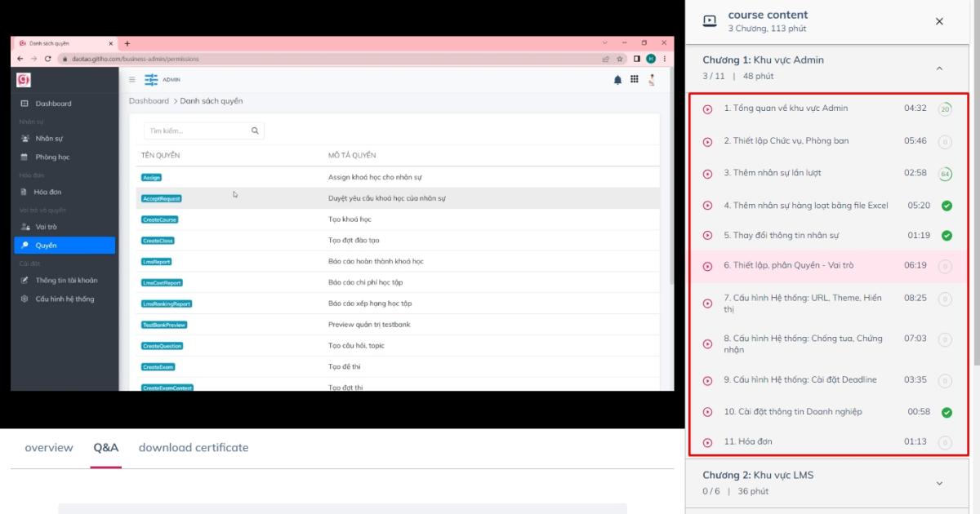The height and width of the screenshot is (514, 980).
Task: Switch to the overview tab
Action: coord(49,448)
